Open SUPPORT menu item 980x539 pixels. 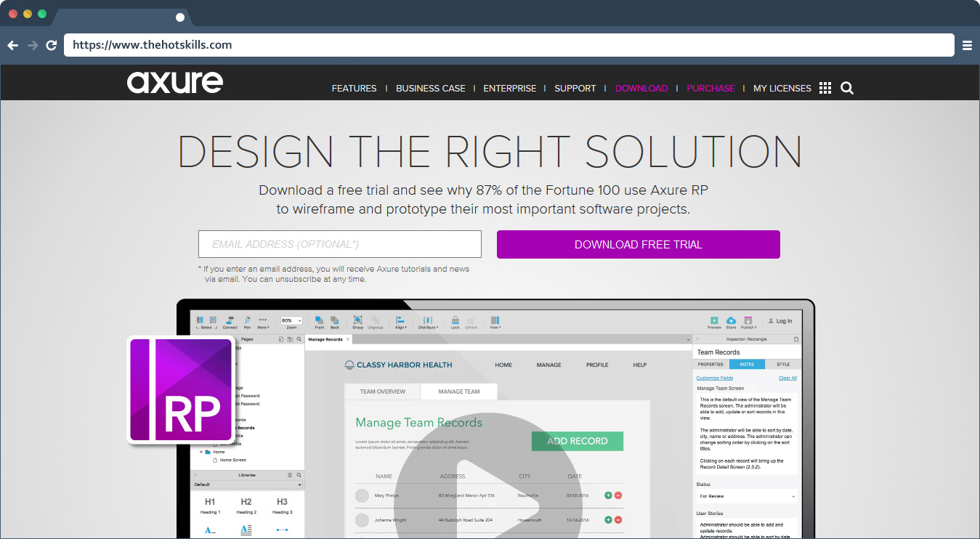coord(575,89)
